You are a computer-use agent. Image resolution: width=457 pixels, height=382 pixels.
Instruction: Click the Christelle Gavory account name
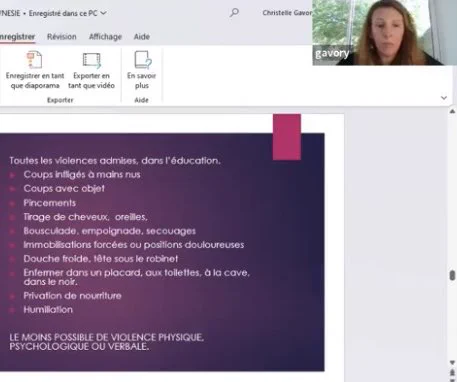click(287, 13)
